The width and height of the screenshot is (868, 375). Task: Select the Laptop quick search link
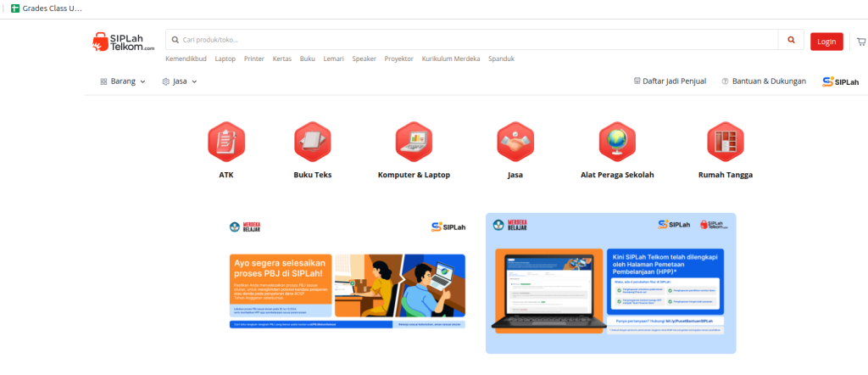click(225, 59)
